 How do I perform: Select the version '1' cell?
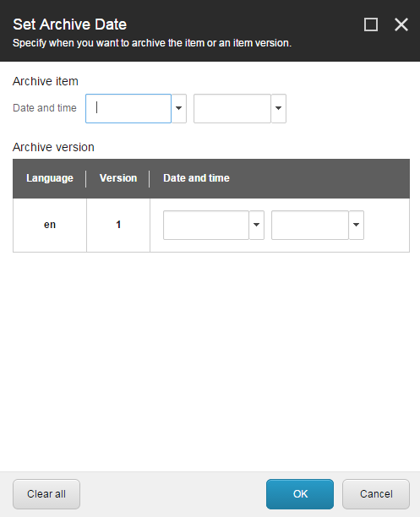[118, 226]
